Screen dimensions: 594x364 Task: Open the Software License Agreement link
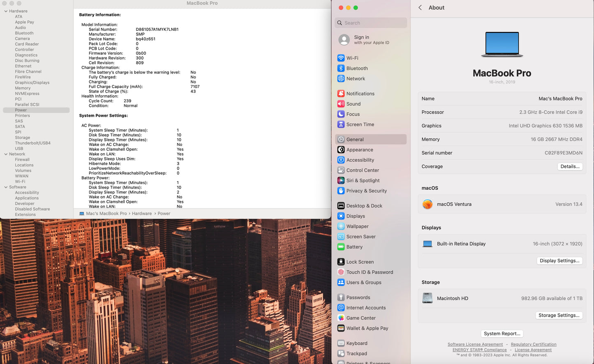[x=475, y=344]
